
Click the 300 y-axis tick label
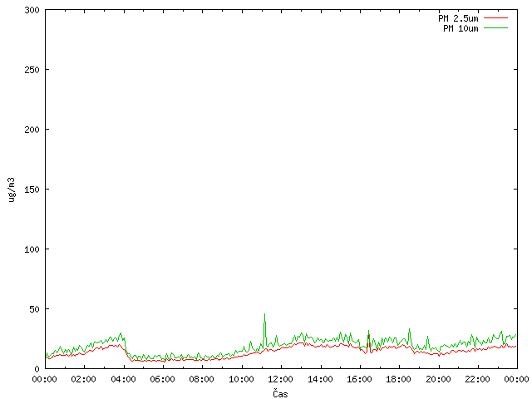coord(32,10)
